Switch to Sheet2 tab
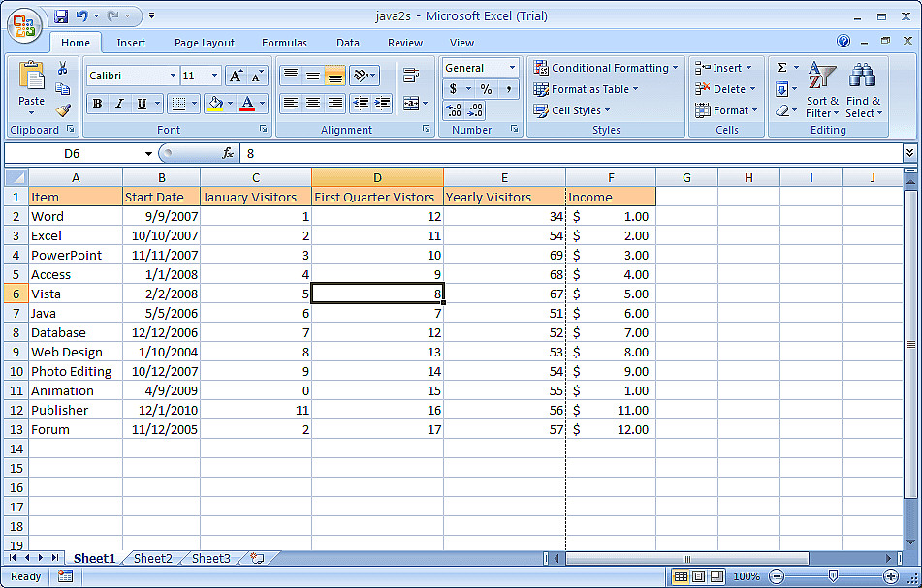The width and height of the screenshot is (922, 588). point(153,559)
